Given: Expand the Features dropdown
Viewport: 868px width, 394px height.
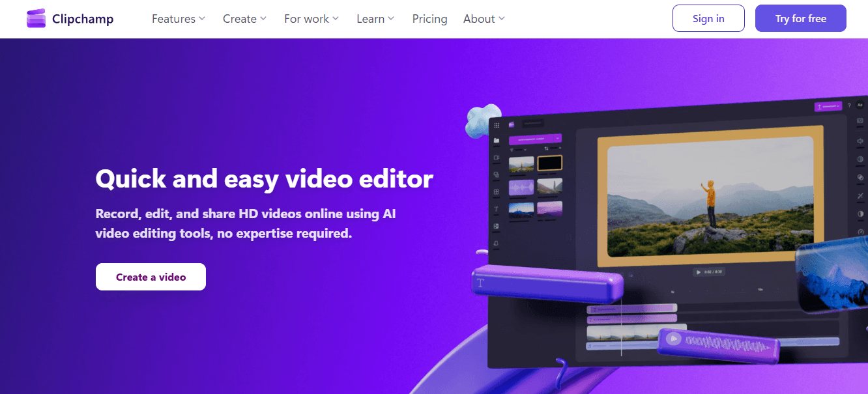Looking at the screenshot, I should pyautogui.click(x=178, y=19).
